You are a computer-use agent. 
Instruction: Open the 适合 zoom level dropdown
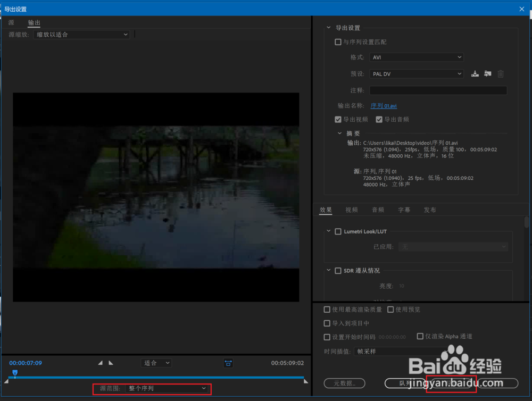(156, 363)
